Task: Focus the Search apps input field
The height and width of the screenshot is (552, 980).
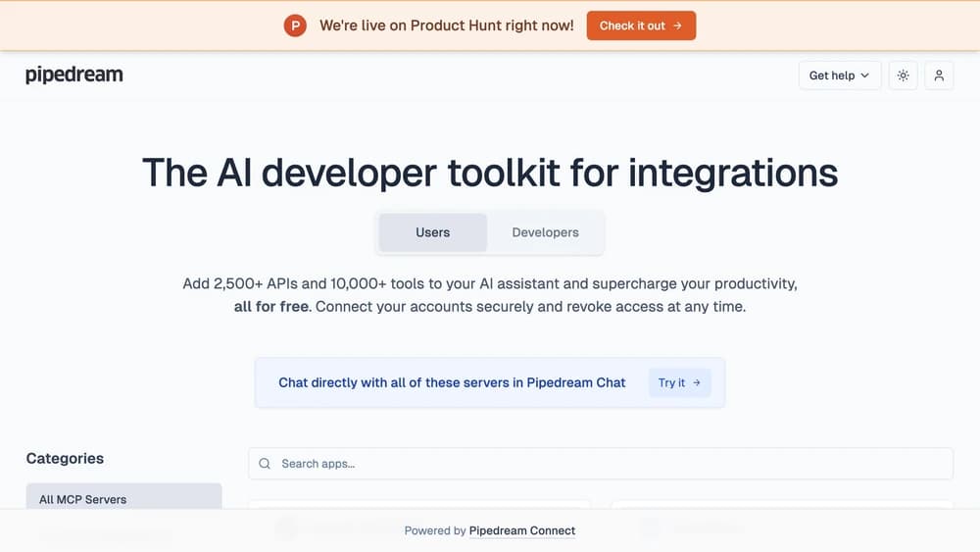Action: point(601,463)
